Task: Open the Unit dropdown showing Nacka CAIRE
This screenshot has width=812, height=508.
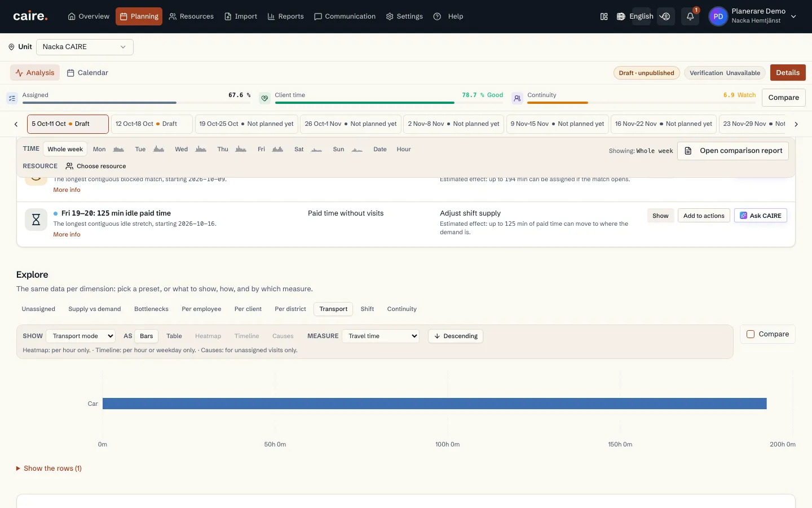Action: 85,47
